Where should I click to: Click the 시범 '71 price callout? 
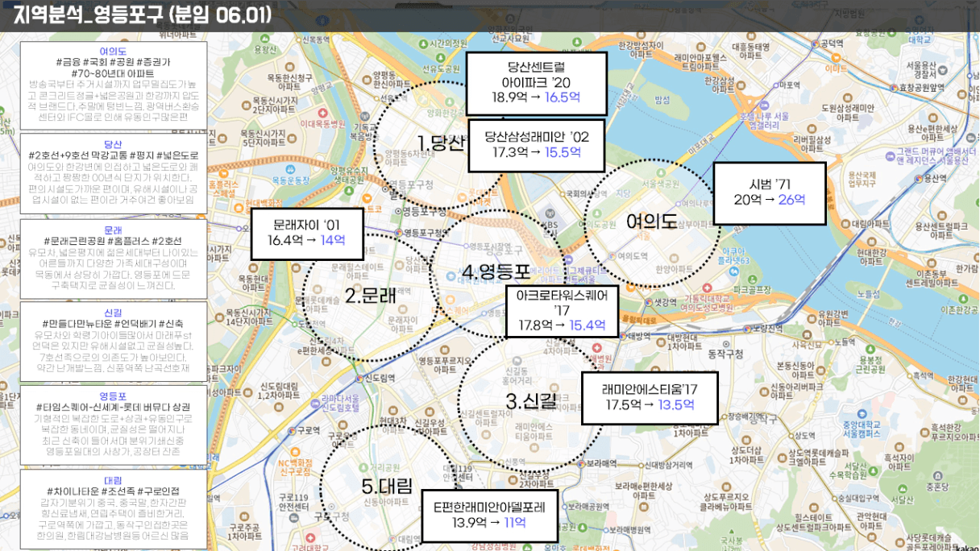coord(770,193)
